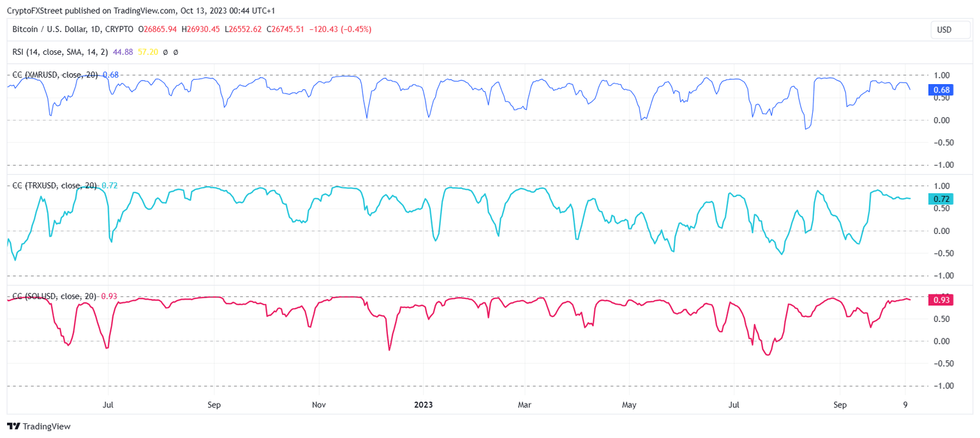Select the 2023 label on the time axis
The image size is (980, 438).
point(424,404)
